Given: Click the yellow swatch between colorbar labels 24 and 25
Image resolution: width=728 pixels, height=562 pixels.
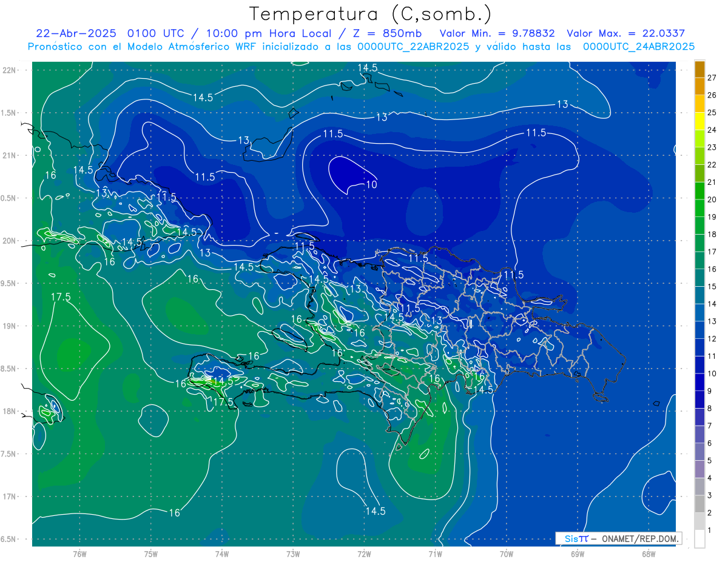Looking at the screenshot, I should 699,121.
